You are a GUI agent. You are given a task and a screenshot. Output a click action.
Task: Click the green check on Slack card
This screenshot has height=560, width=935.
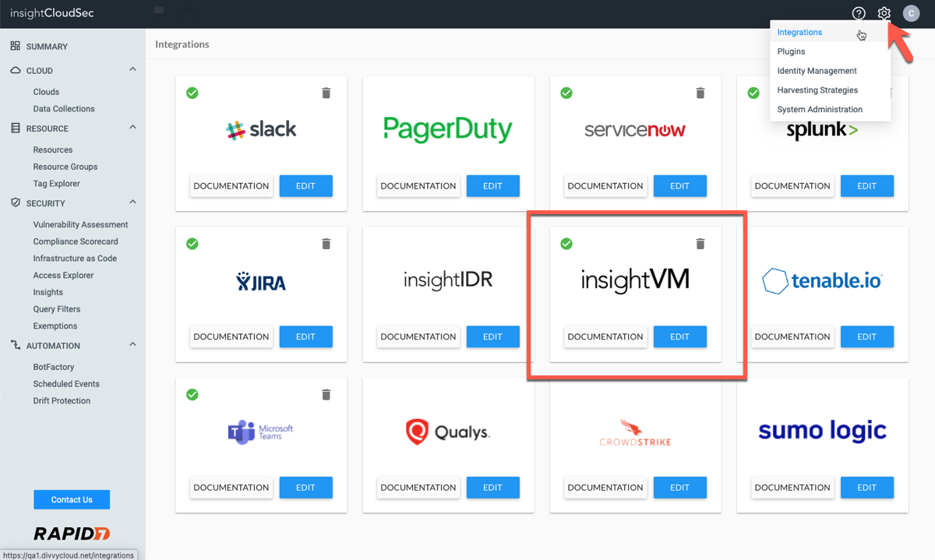point(192,93)
